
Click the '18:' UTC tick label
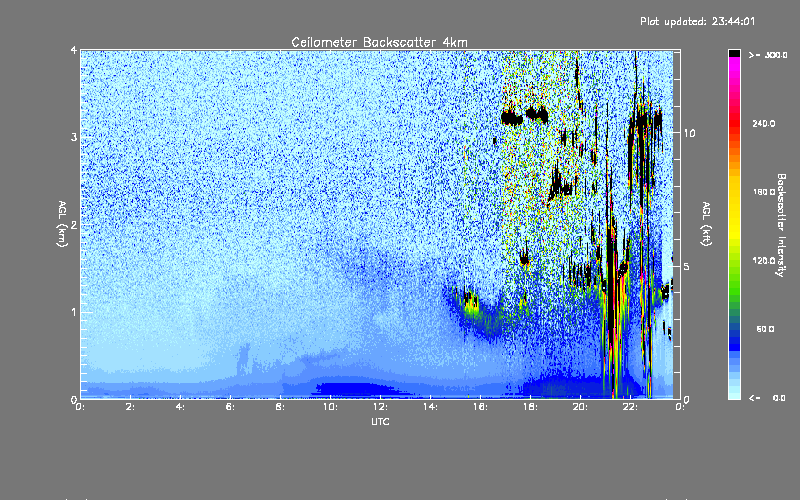(x=530, y=407)
